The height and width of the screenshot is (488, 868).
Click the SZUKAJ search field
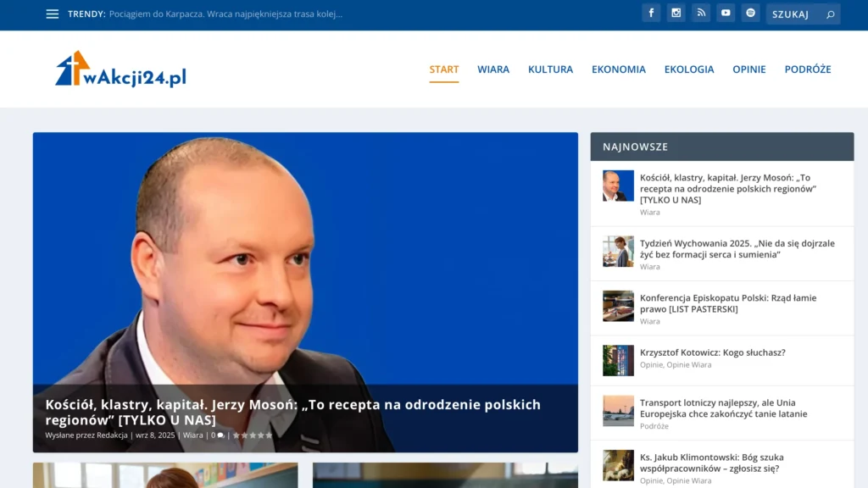[794, 14]
